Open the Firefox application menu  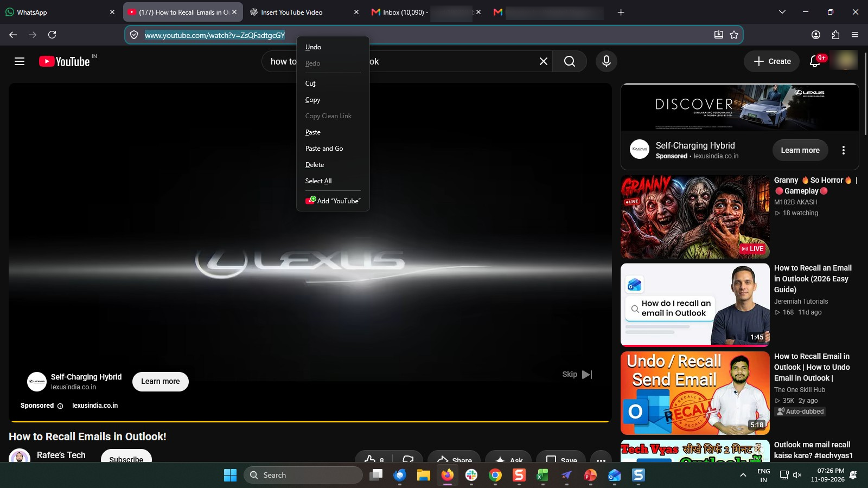855,35
